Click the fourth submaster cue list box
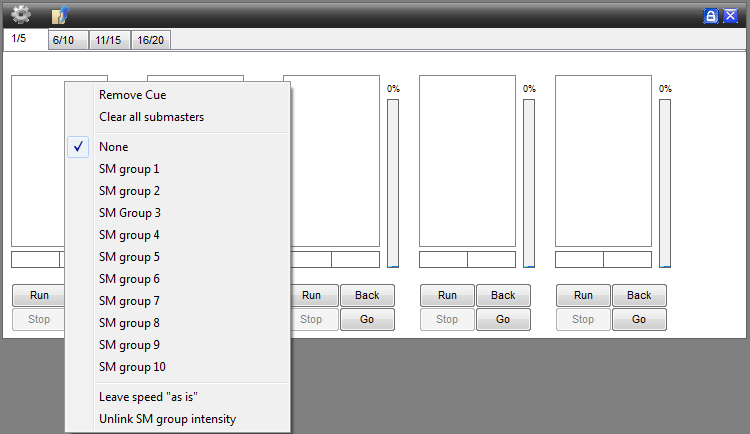750x434 pixels. [467, 161]
